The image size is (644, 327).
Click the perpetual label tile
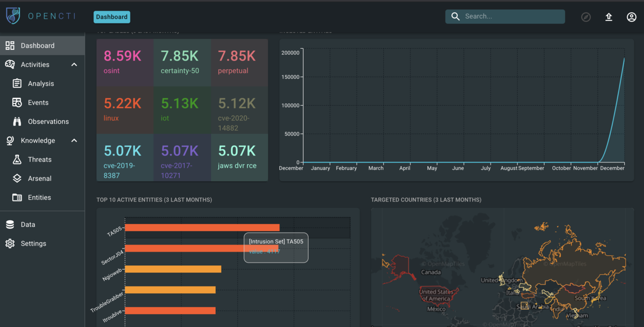pyautogui.click(x=239, y=63)
